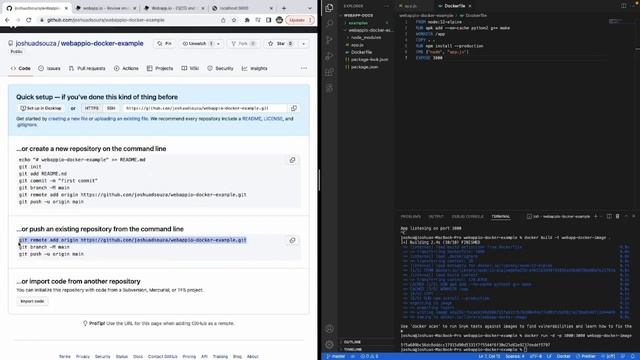This screenshot has height=360, width=640.
Task: Expand the node_modules folder
Action: [x=366, y=37]
